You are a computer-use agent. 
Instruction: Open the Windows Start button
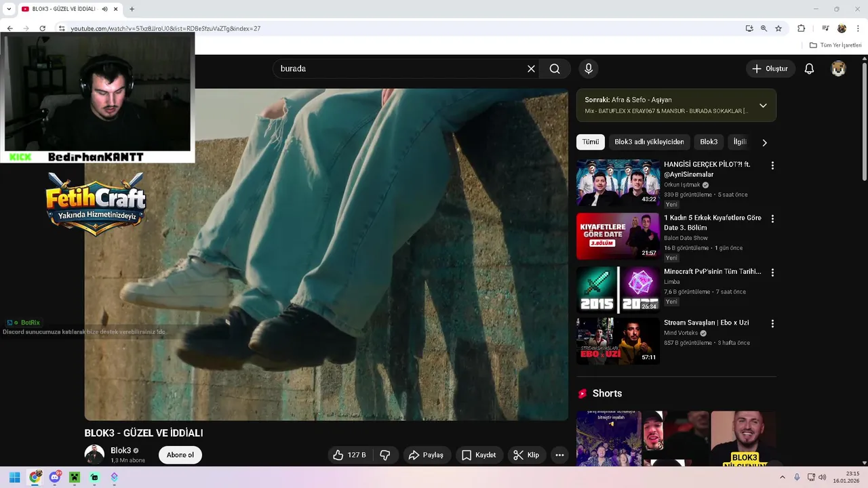(x=14, y=477)
